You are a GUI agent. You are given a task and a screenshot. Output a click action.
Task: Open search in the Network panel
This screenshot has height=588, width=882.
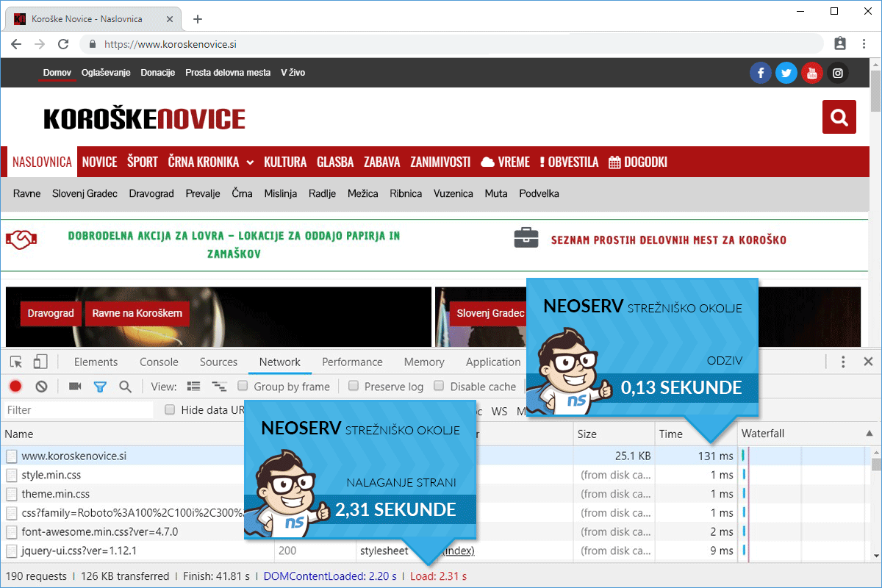pos(126,386)
